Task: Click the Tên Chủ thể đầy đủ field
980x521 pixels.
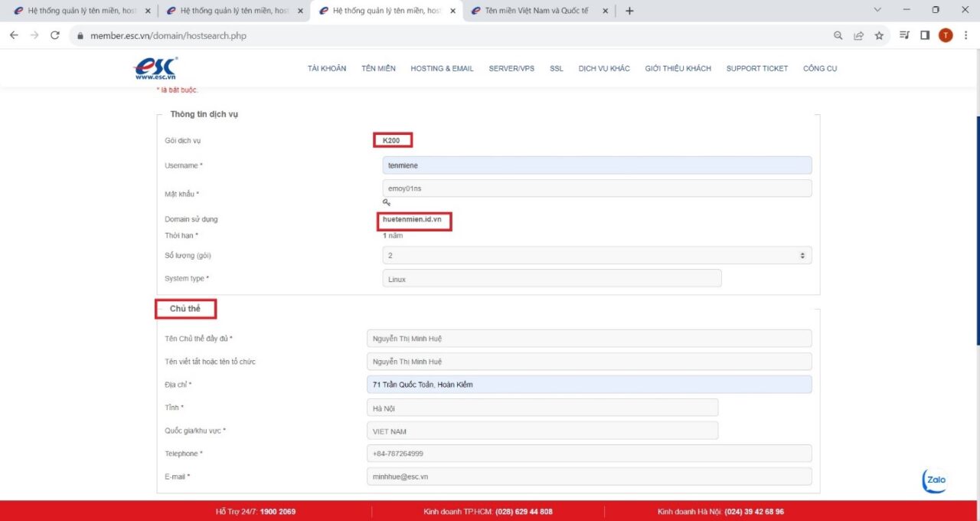Action: 590,339
